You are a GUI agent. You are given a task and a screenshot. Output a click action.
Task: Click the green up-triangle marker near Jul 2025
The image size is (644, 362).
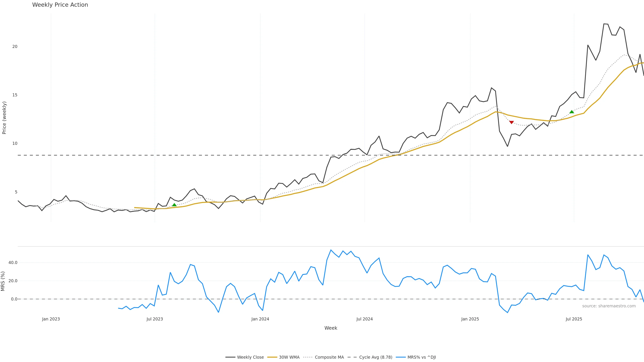click(x=572, y=112)
